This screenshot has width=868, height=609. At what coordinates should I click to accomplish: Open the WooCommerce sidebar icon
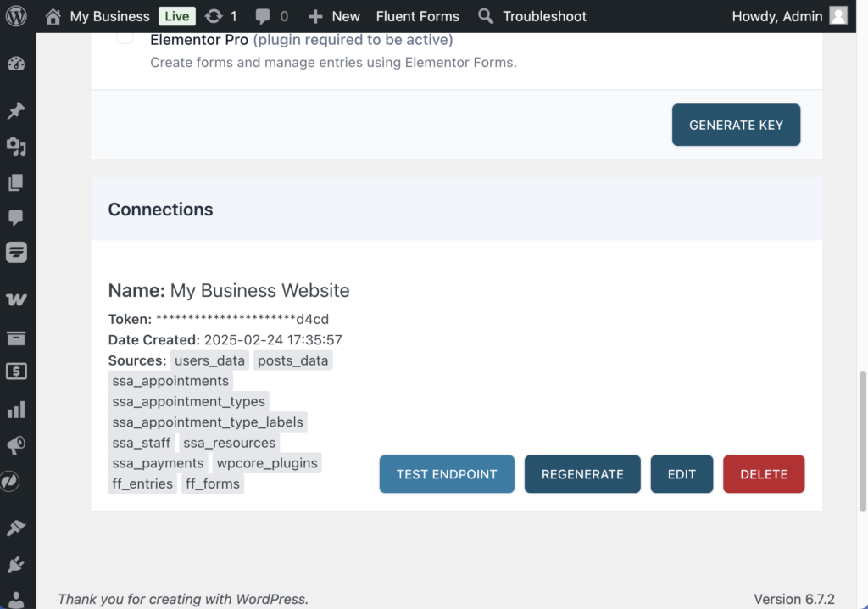click(16, 299)
